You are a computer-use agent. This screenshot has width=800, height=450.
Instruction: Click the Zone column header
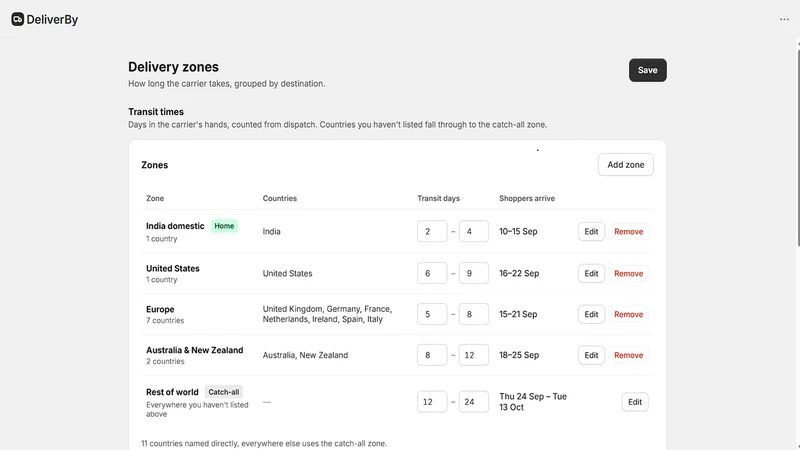tap(155, 198)
